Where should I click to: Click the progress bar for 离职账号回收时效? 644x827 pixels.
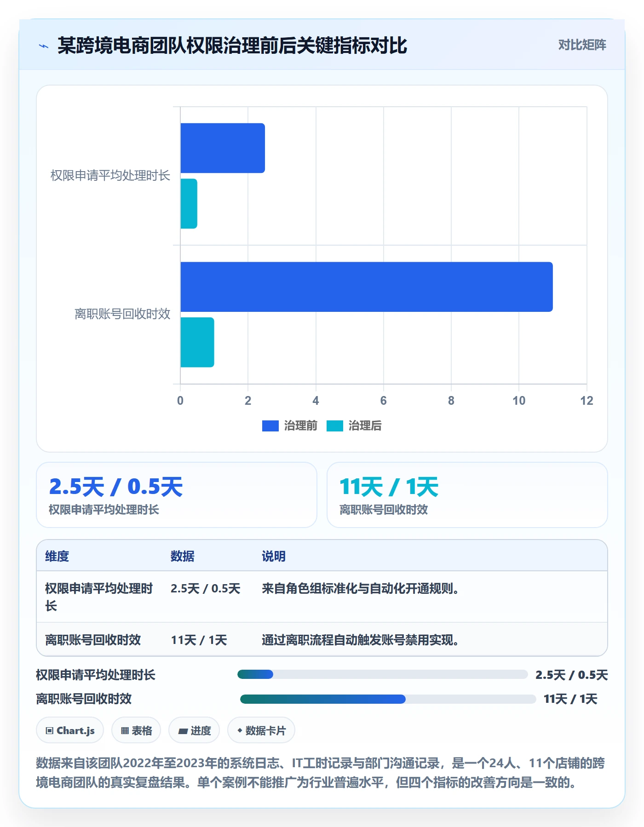(388, 699)
